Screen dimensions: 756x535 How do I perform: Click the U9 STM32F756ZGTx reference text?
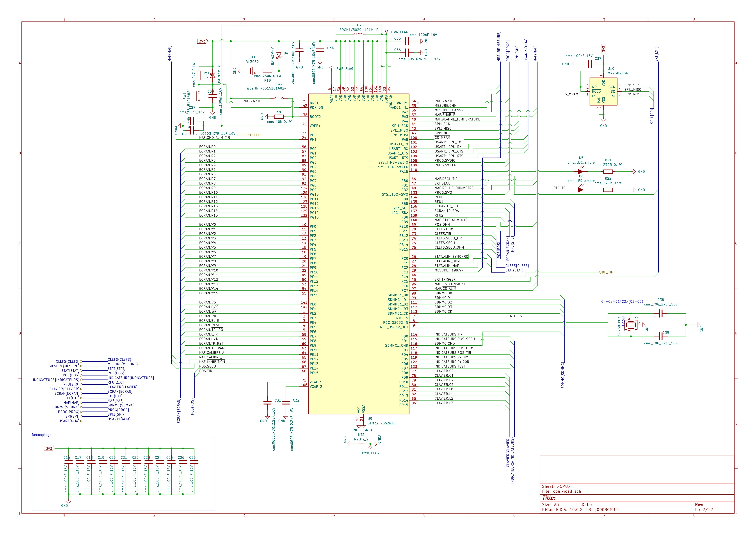(370, 419)
